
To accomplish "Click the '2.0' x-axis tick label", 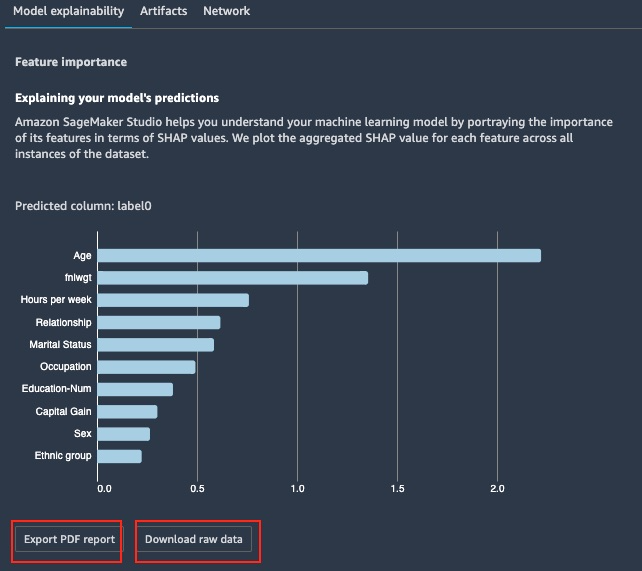I will (x=497, y=488).
